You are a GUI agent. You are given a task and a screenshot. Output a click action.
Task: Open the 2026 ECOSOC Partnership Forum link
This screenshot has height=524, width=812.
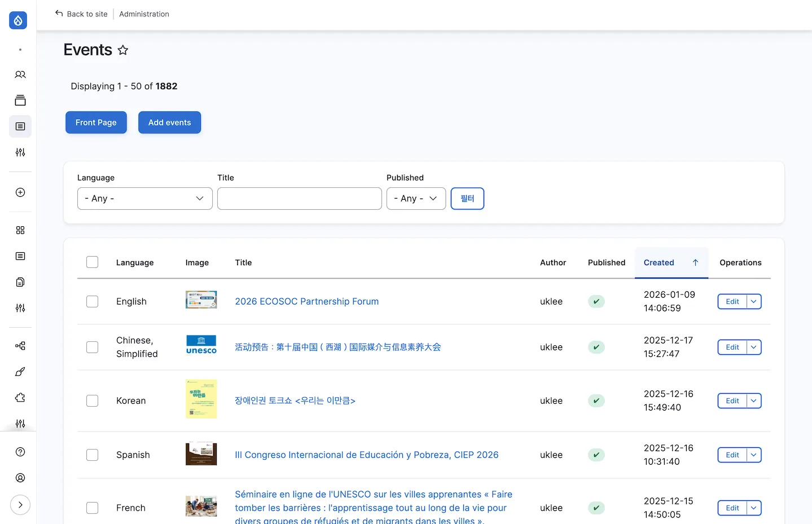(x=306, y=302)
